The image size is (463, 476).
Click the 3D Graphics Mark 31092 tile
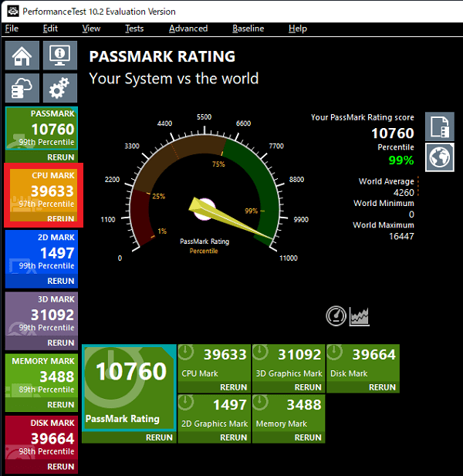289,363
